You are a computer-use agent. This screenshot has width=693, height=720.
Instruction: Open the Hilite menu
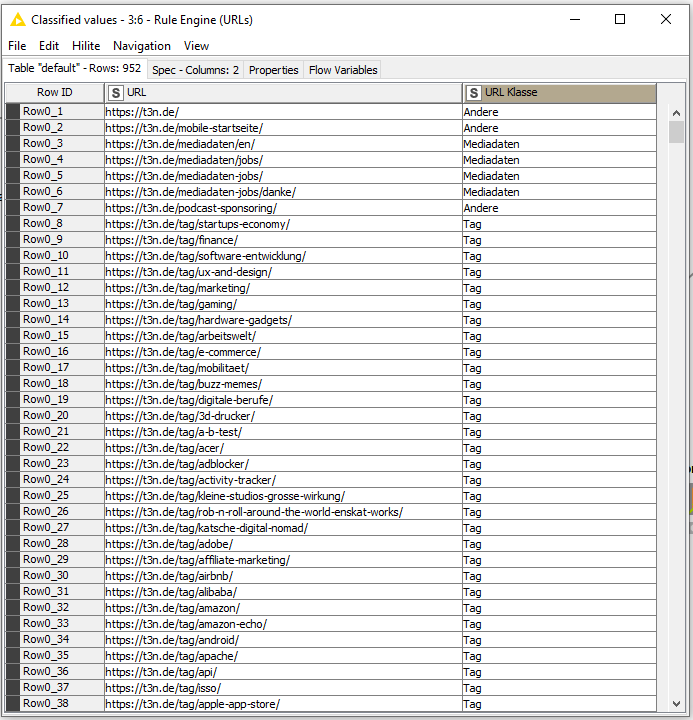coord(86,46)
